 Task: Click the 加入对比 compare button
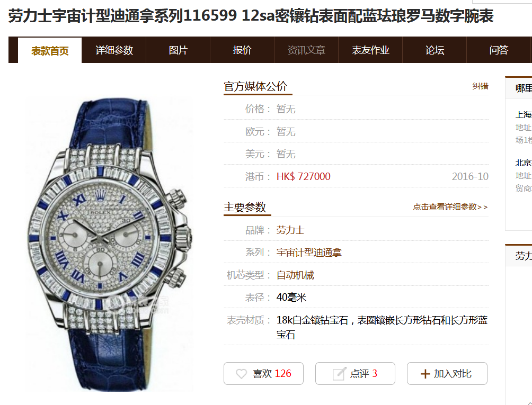click(x=447, y=373)
